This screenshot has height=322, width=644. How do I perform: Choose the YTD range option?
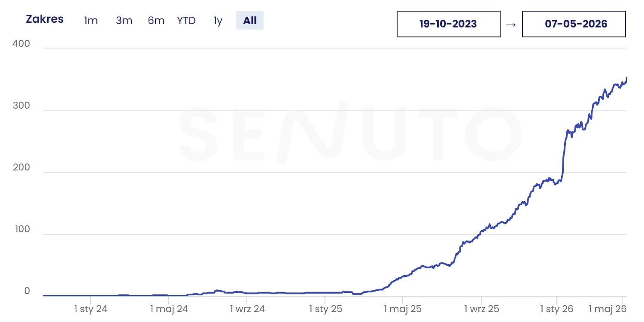point(186,20)
